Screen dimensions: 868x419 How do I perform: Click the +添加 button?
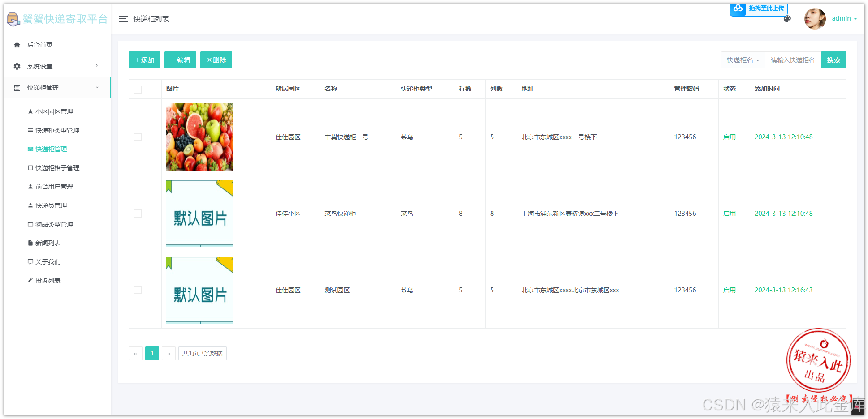[144, 60]
